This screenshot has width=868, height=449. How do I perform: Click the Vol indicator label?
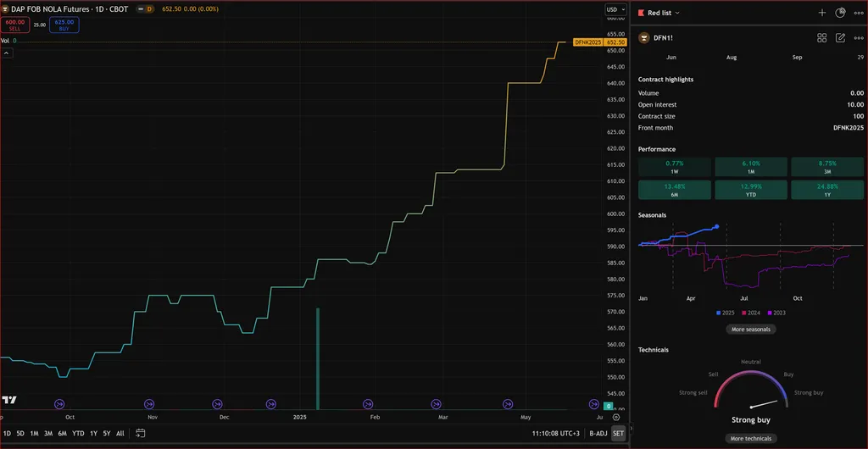5,41
